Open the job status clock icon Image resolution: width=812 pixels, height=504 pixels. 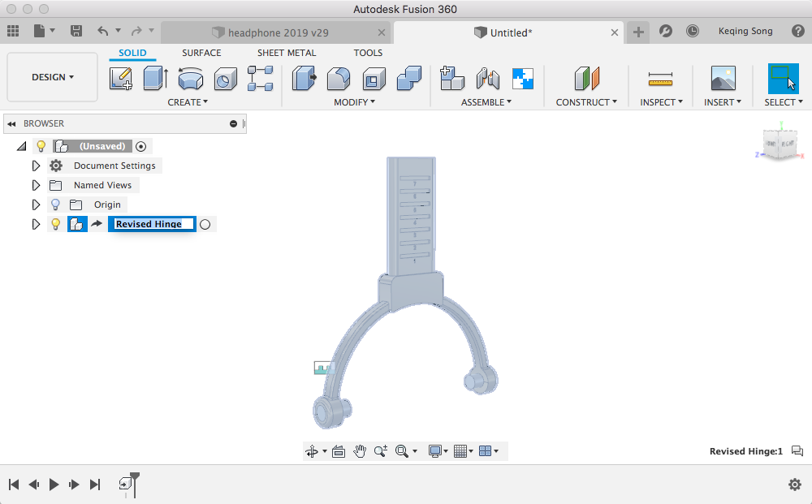coord(693,31)
